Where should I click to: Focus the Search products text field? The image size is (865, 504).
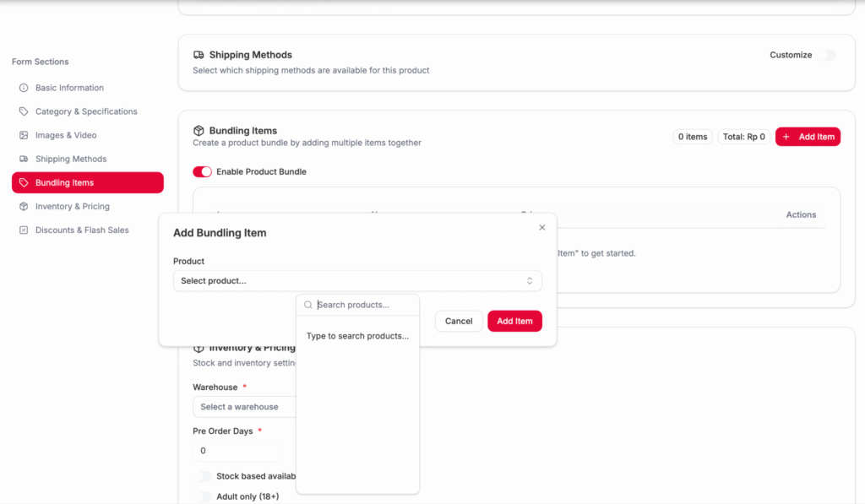365,305
